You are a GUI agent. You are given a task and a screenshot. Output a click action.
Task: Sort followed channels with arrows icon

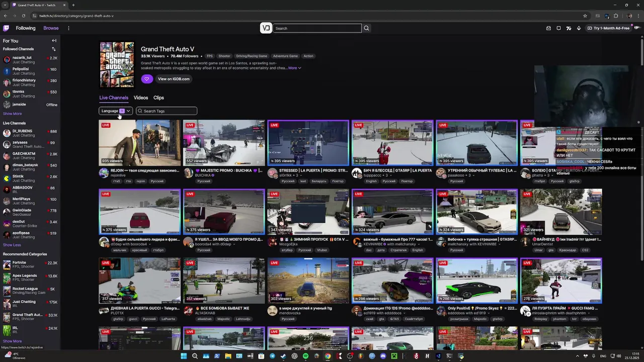[x=54, y=49]
